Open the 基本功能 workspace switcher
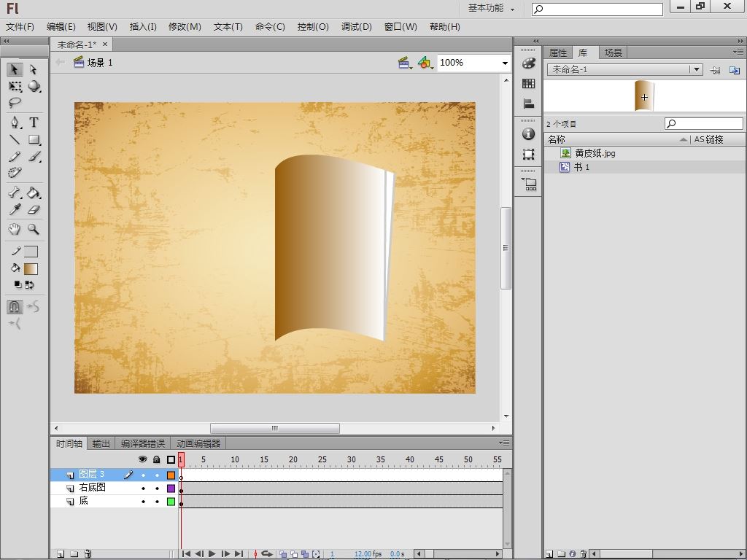This screenshot has width=747, height=560. click(491, 8)
